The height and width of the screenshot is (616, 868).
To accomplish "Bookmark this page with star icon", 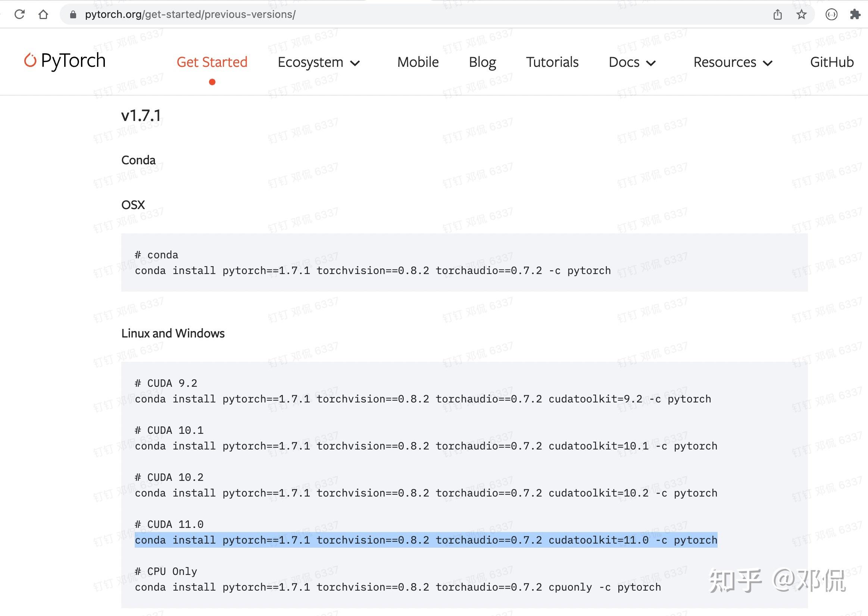I will (801, 15).
